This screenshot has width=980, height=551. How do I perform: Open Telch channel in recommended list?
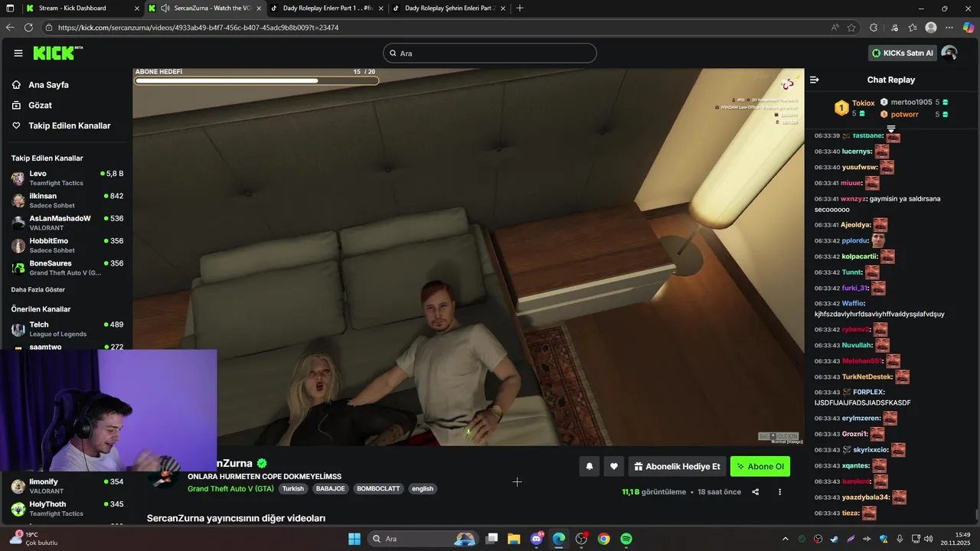coord(67,329)
